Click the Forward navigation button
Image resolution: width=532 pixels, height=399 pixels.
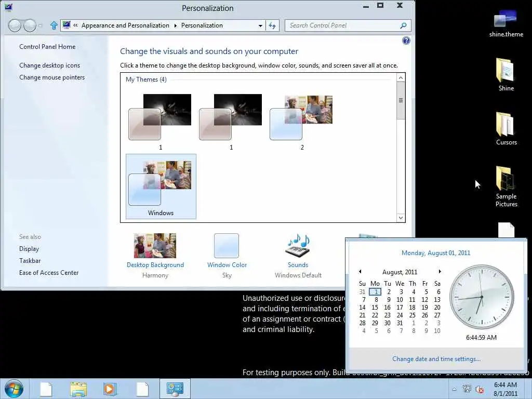(x=30, y=26)
